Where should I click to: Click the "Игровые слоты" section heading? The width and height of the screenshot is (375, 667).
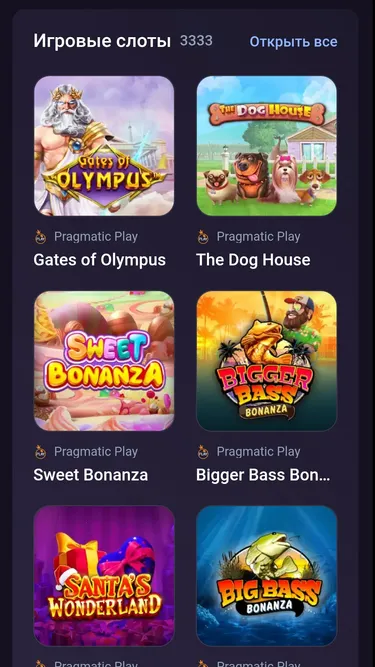click(x=102, y=41)
